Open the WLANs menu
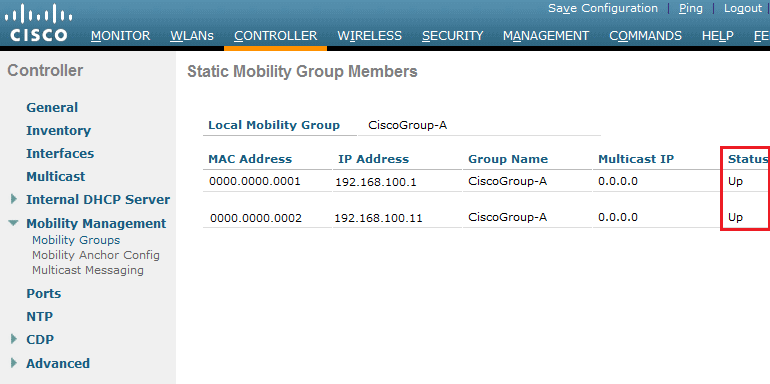770x384 pixels. tap(192, 36)
